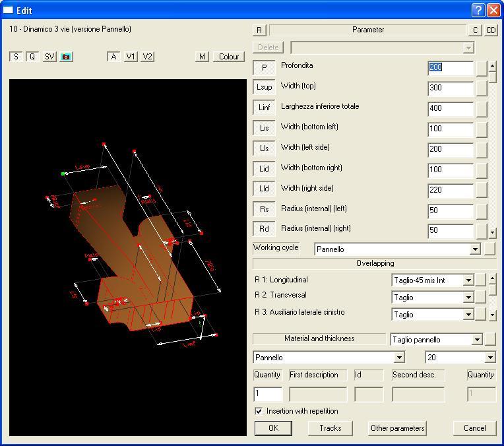Switch to the V2 view
This screenshot has height=446, width=504.
coord(148,57)
